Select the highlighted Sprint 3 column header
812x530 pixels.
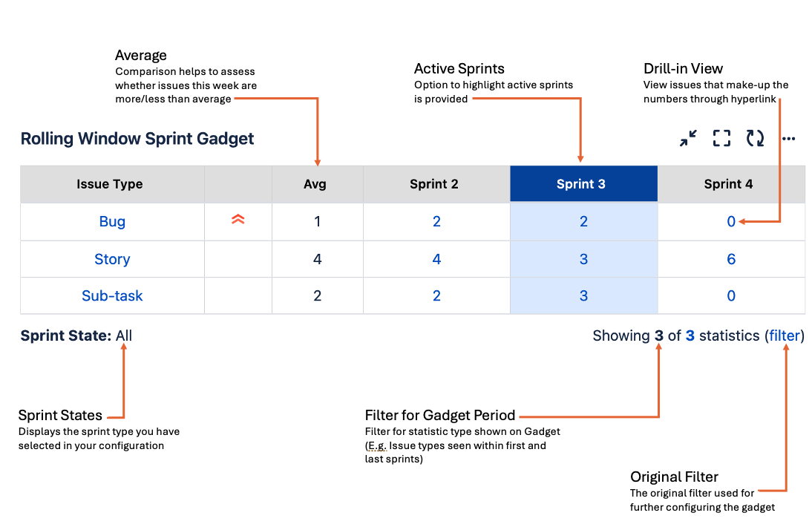583,183
